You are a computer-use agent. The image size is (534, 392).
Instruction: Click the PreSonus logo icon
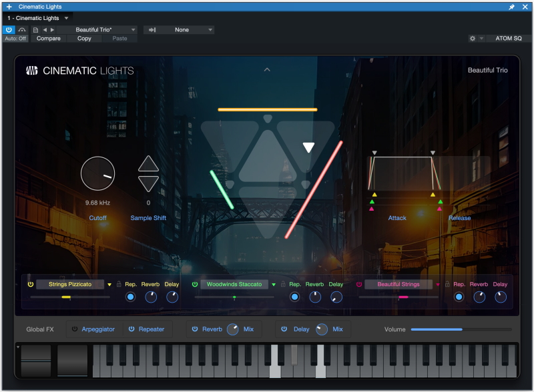tap(31, 71)
